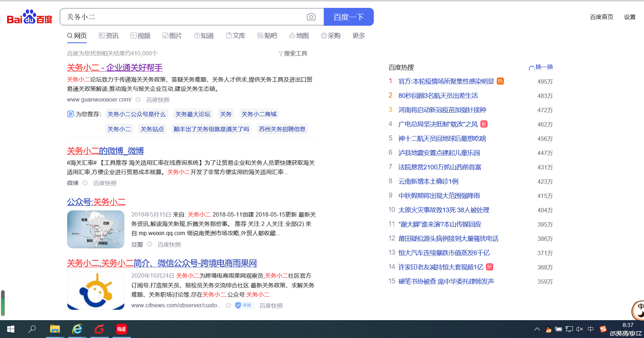Switch to 视频 tab
Image resolution: width=644 pixels, height=338 pixels.
point(140,36)
